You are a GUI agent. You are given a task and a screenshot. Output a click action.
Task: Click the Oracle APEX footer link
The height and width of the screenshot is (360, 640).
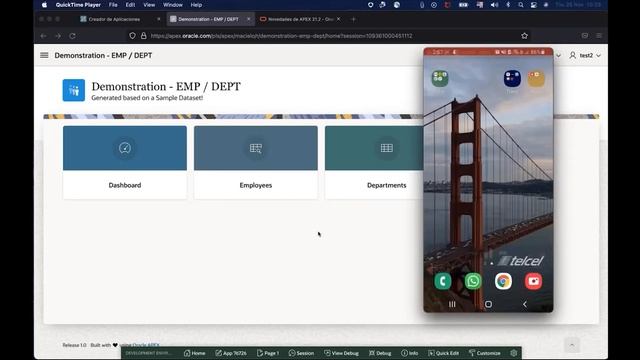point(146,345)
